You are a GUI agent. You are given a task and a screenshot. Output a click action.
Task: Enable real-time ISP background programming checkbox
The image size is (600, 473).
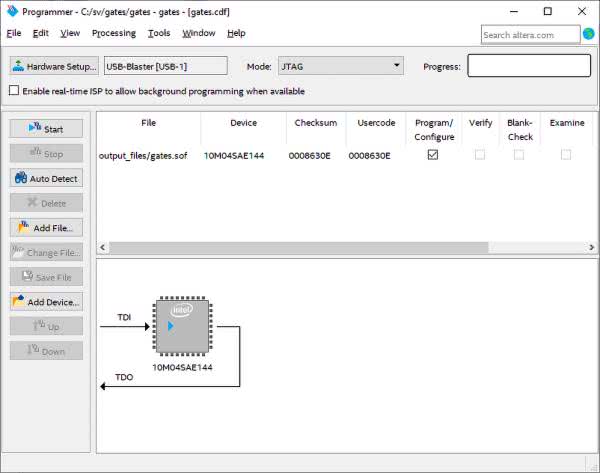14,91
